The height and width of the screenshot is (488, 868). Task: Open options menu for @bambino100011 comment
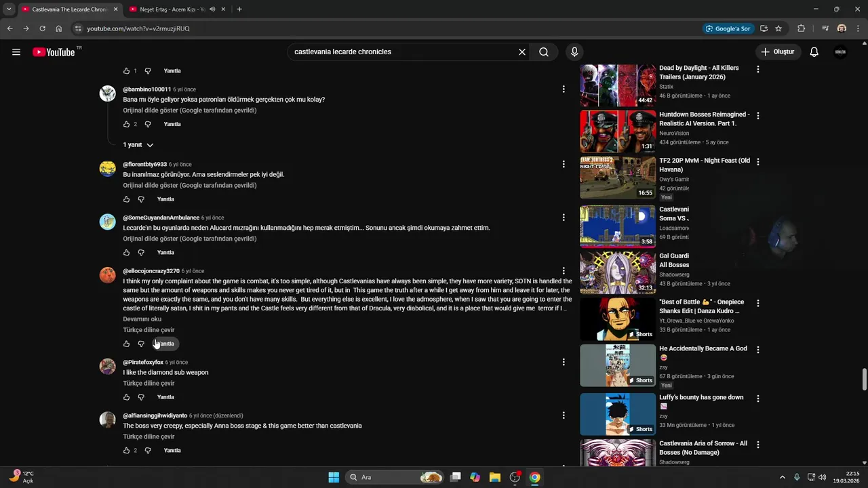(564, 89)
